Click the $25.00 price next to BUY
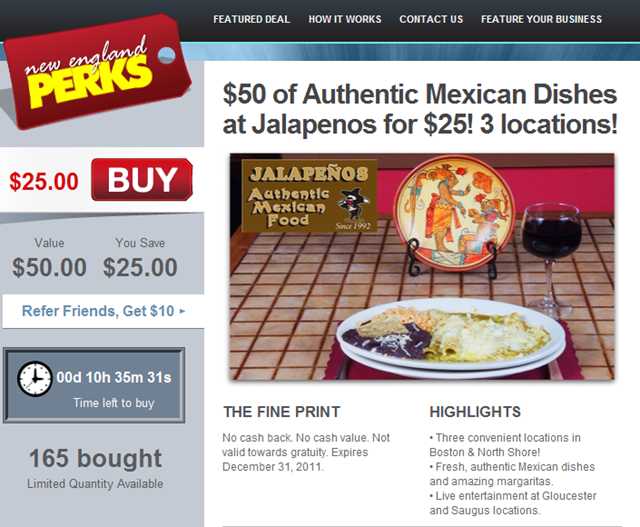Image resolution: width=640 pixels, height=527 pixels. tap(44, 182)
